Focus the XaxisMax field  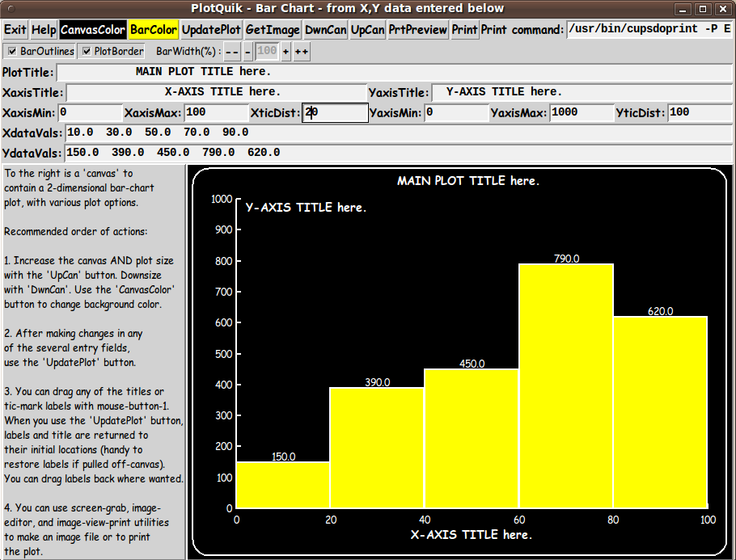pos(217,113)
